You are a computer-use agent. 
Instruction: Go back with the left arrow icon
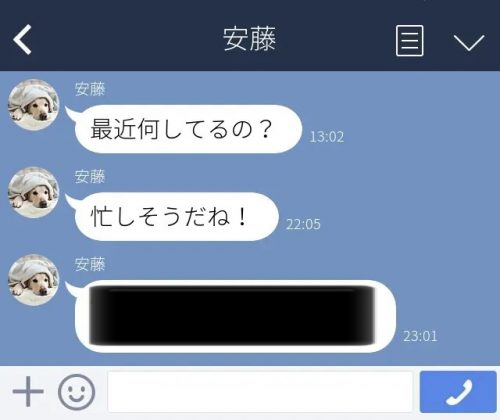tap(22, 39)
